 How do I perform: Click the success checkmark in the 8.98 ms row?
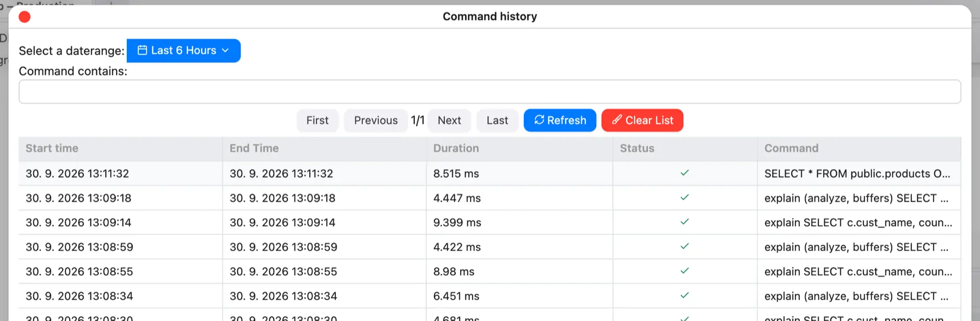click(x=685, y=271)
